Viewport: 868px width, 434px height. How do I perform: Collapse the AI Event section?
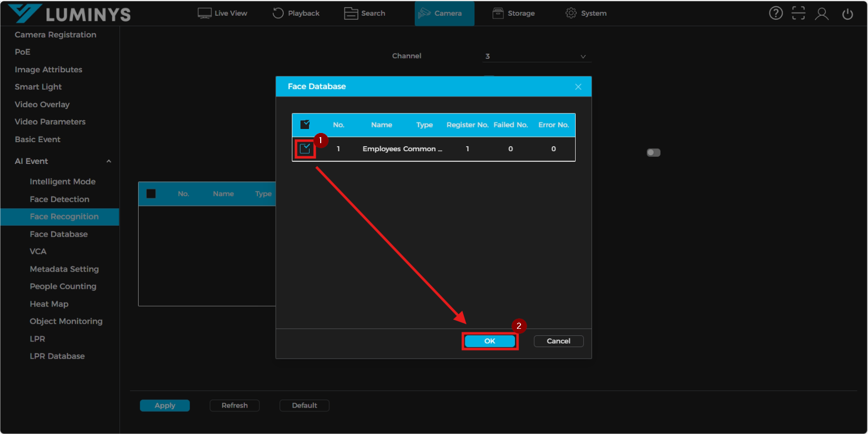tap(108, 161)
